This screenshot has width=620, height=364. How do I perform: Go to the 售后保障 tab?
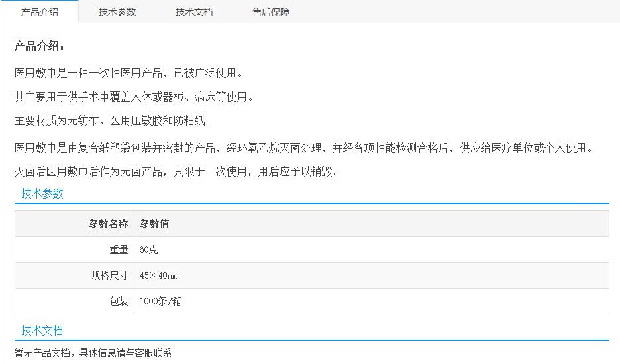tap(271, 12)
